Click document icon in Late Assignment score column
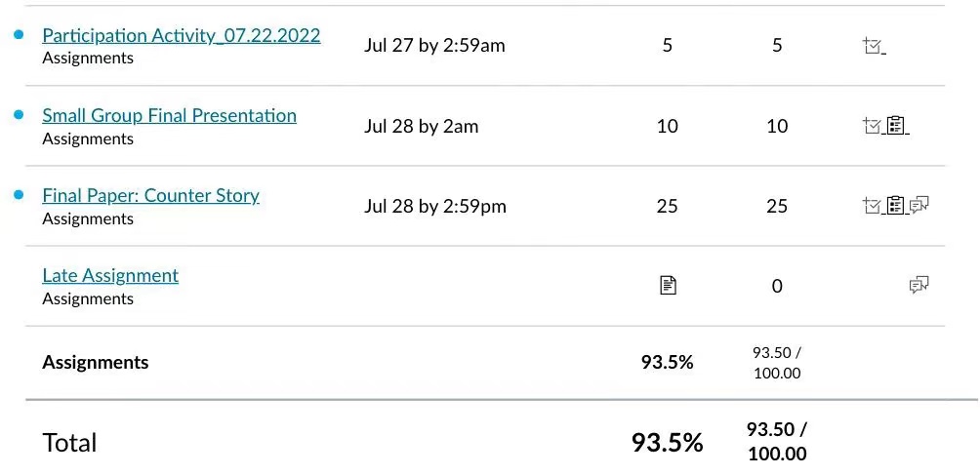The height and width of the screenshot is (476, 980). (668, 286)
